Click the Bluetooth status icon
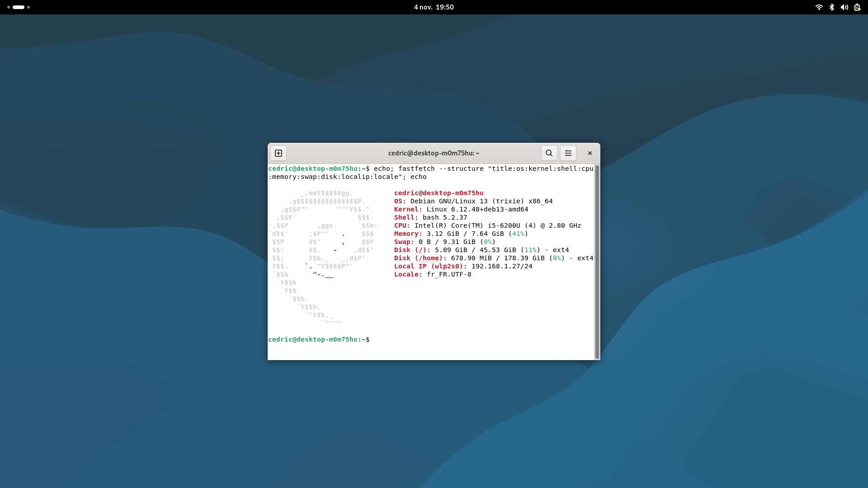 coord(831,7)
